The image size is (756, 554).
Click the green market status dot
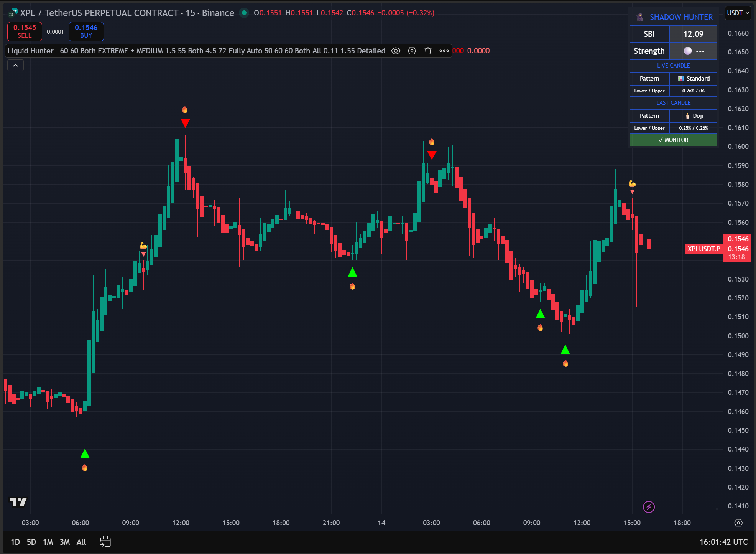244,13
